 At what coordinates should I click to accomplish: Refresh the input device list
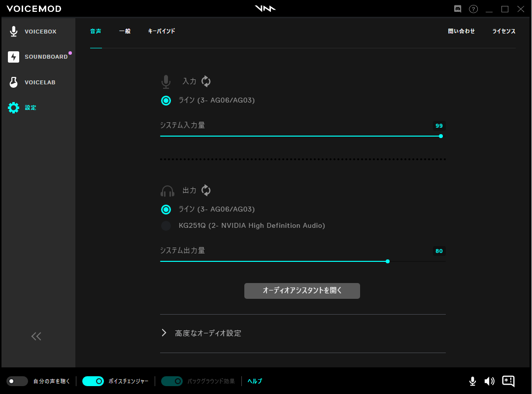pyautogui.click(x=206, y=81)
